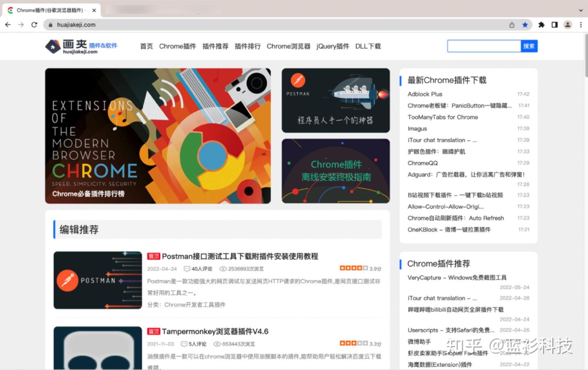Viewport: 588px width, 370px height.
Task: Click the 置顶 badge on Postman article
Action: coord(153,256)
